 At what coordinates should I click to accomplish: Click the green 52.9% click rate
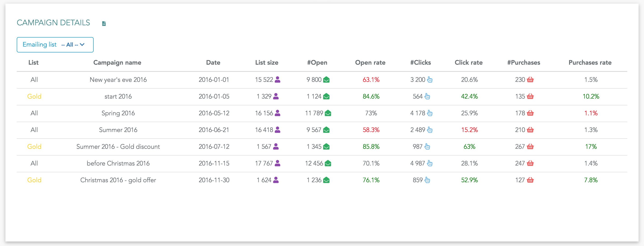pos(469,180)
